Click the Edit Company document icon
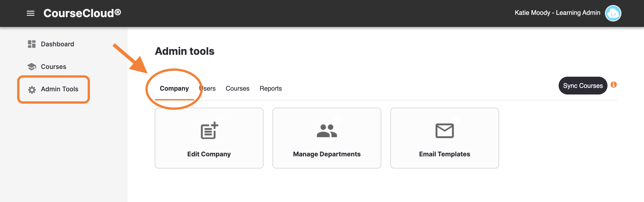 click(x=209, y=130)
